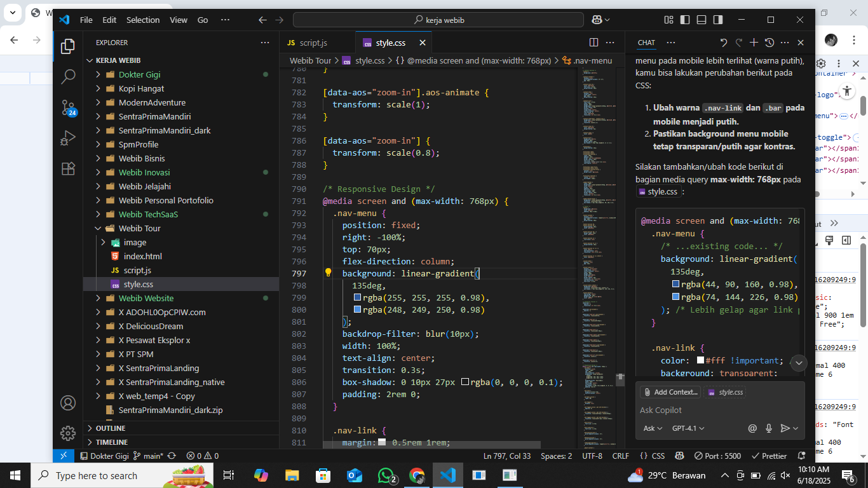Open the GPT-4.1 model picker dropdown
Image resolution: width=868 pixels, height=488 pixels.
click(x=688, y=428)
